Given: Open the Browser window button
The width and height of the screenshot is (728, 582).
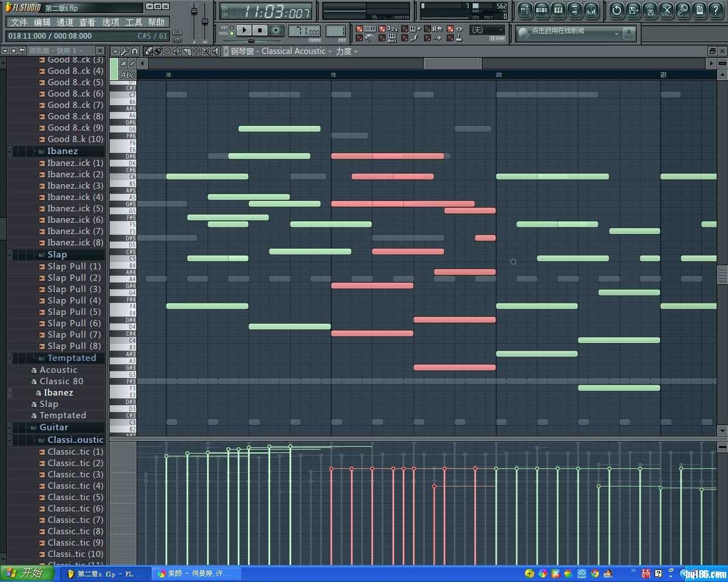Looking at the screenshot, I should [x=574, y=10].
